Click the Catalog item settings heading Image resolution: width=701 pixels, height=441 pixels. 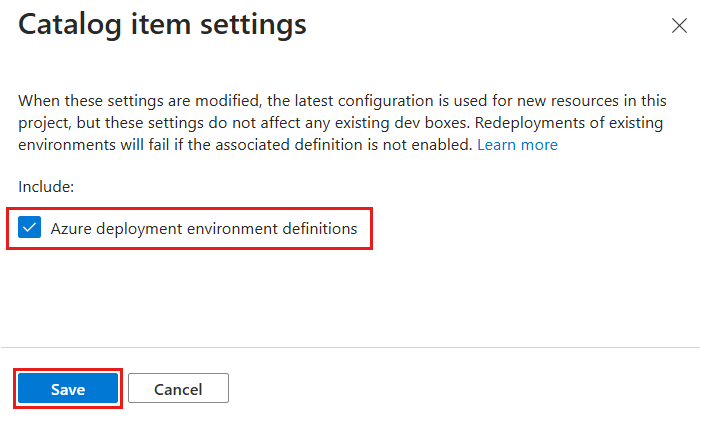163,25
